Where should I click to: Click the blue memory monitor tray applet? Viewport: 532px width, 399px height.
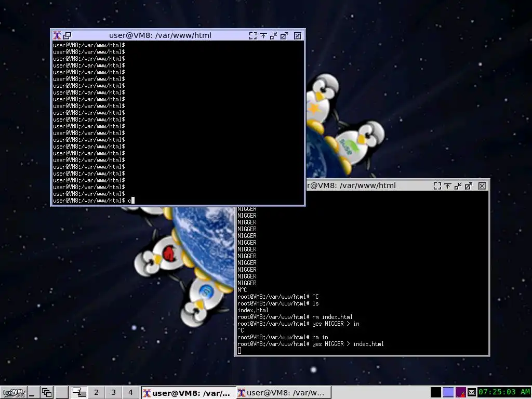coord(448,393)
